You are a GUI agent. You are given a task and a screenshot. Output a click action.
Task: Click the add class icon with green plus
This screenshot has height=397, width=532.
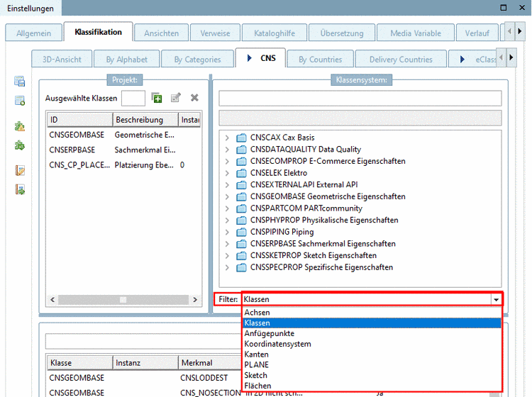[x=157, y=98]
